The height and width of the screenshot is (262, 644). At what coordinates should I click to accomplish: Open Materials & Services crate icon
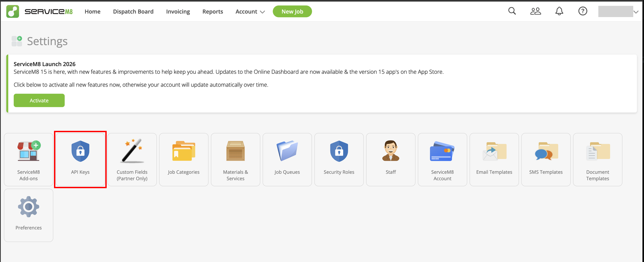235,151
